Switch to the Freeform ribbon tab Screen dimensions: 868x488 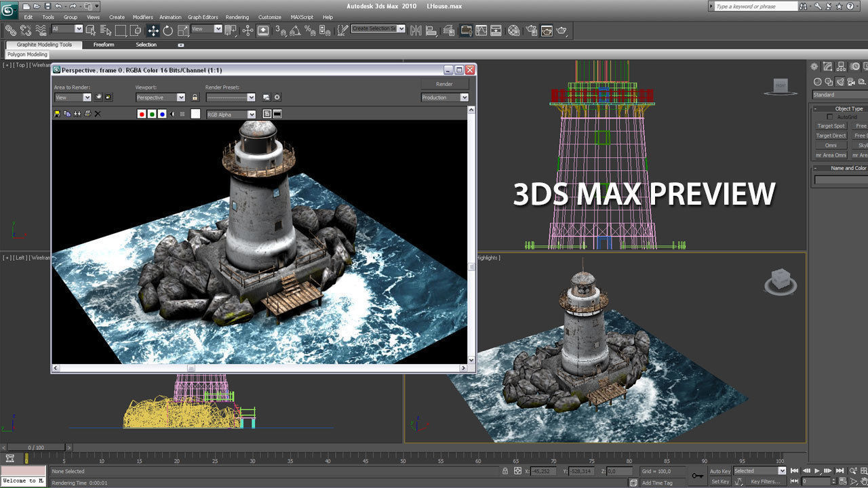coord(104,45)
